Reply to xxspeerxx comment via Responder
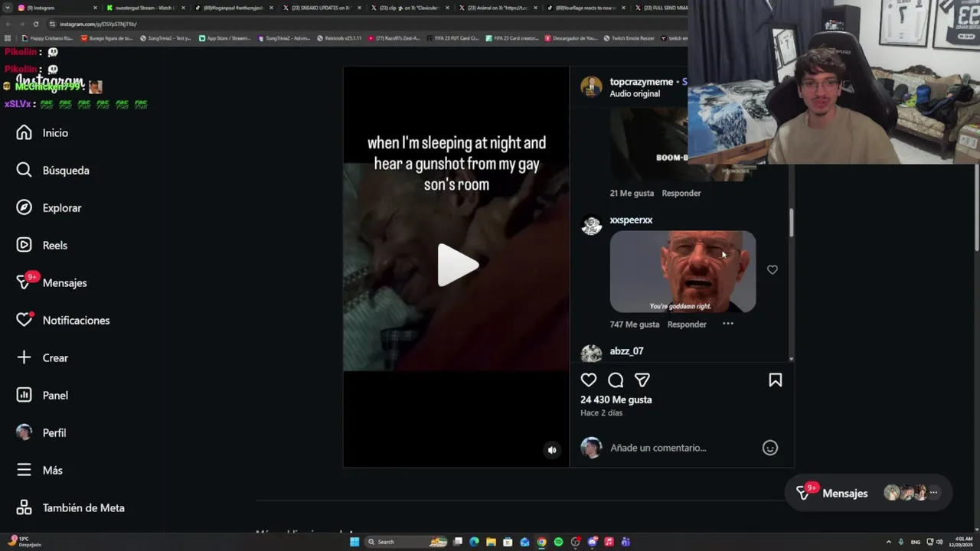980x551 pixels. 687,324
